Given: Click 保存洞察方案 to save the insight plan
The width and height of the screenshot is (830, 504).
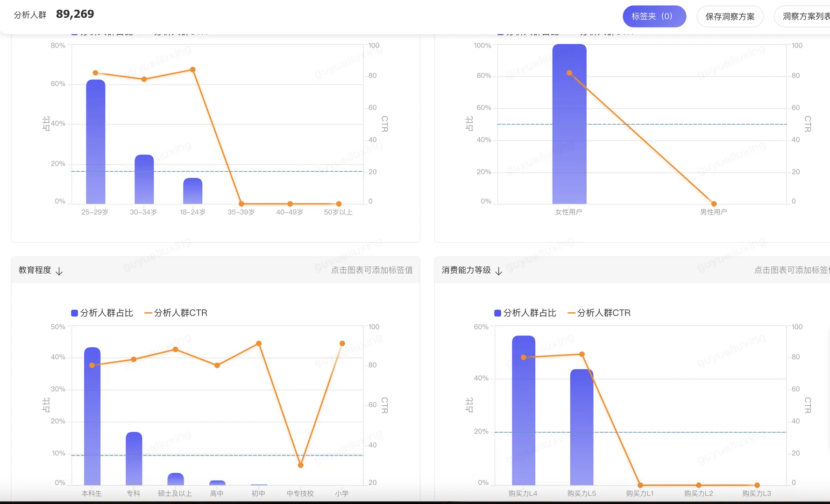Looking at the screenshot, I should click(730, 16).
